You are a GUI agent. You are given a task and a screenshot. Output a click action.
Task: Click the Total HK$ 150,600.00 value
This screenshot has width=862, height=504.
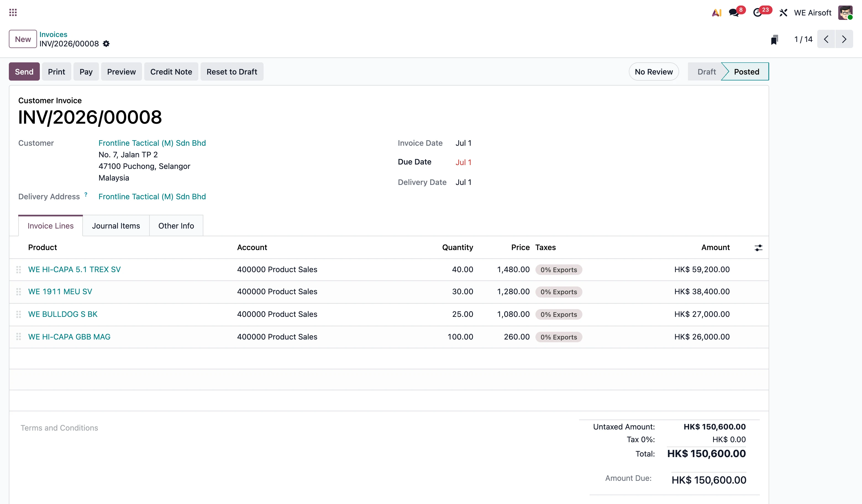pos(706,453)
